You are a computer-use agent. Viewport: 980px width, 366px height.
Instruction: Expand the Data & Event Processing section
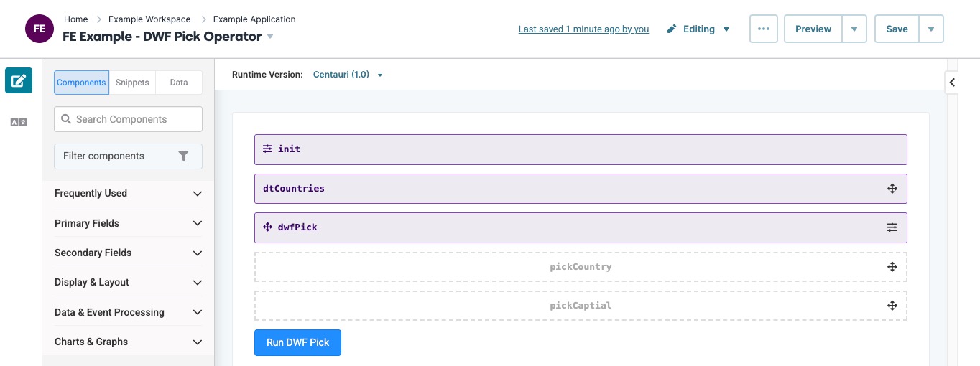(129, 312)
